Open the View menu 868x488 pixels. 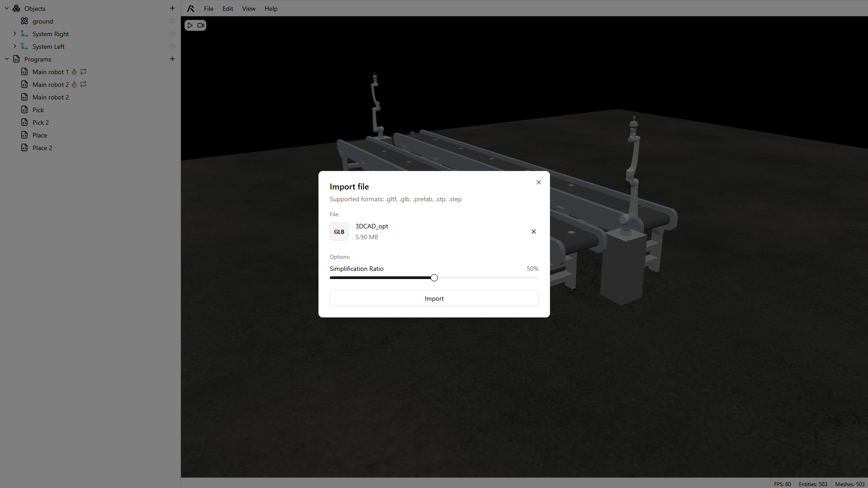pyautogui.click(x=248, y=9)
